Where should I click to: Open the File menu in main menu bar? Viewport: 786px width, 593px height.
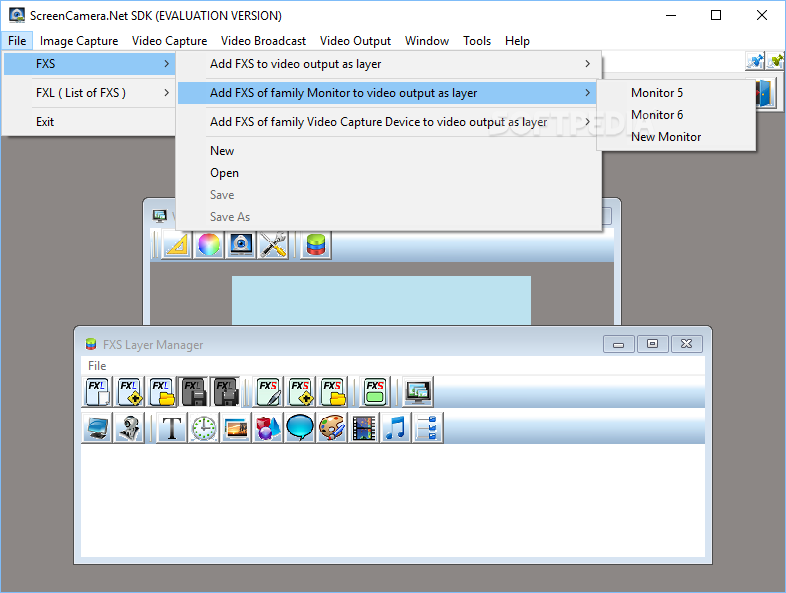point(17,41)
